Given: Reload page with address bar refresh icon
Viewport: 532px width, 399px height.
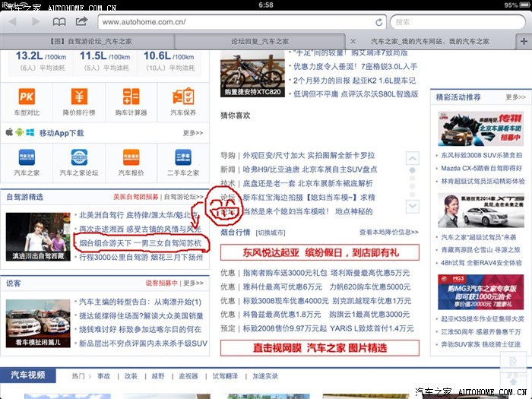Looking at the screenshot, I should 379,22.
